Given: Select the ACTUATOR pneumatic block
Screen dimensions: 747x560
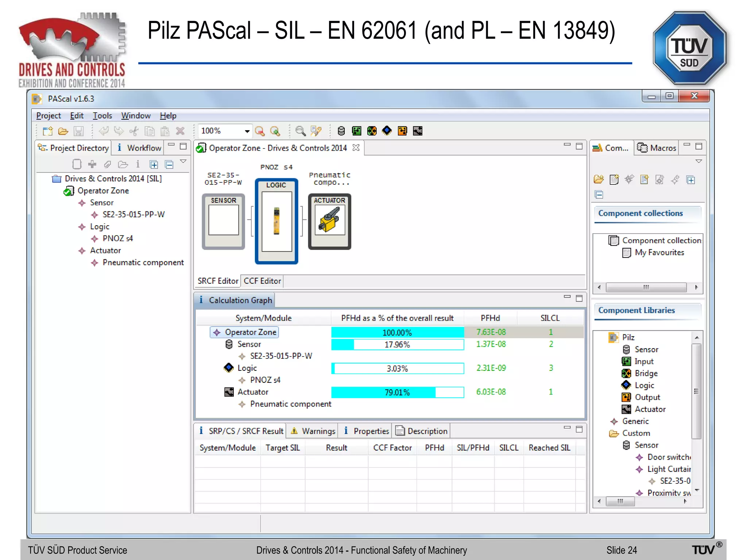Looking at the screenshot, I should coord(329,221).
